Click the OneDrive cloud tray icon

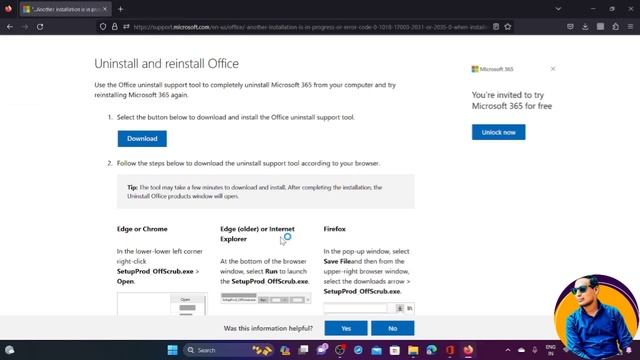pos(521,350)
